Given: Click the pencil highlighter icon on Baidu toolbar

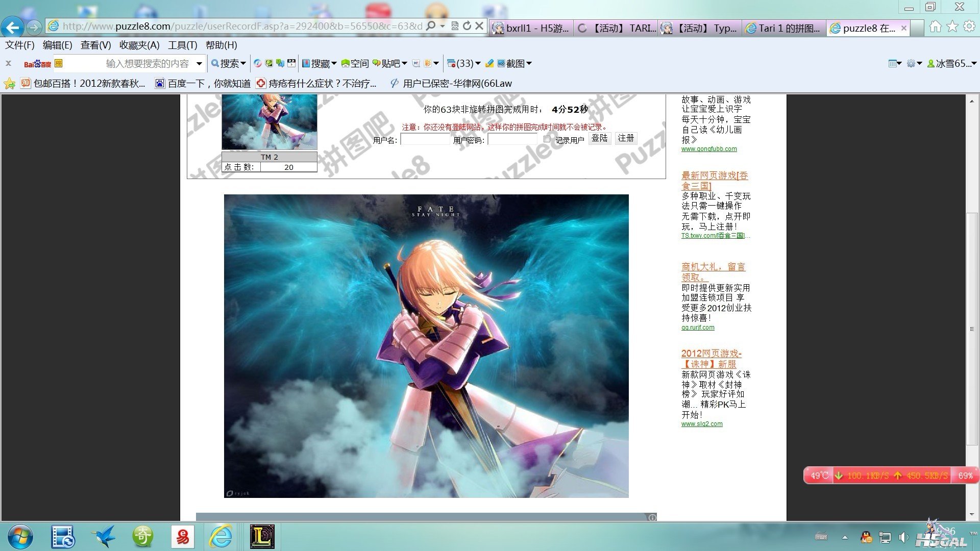Looking at the screenshot, I should coord(489,63).
